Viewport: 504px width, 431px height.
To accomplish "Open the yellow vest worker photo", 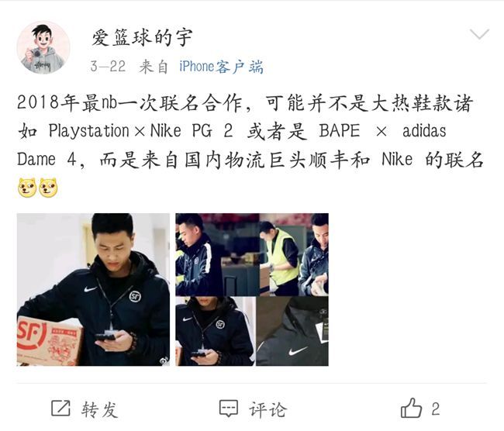I will point(294,254).
